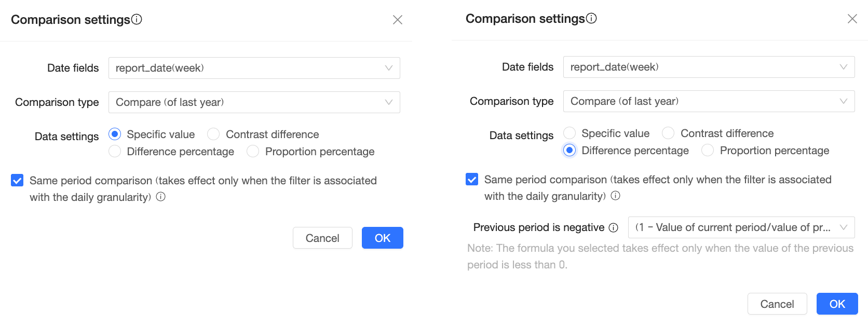Click info icon beside left Comparison settings title
868x325 pixels.
click(x=137, y=19)
